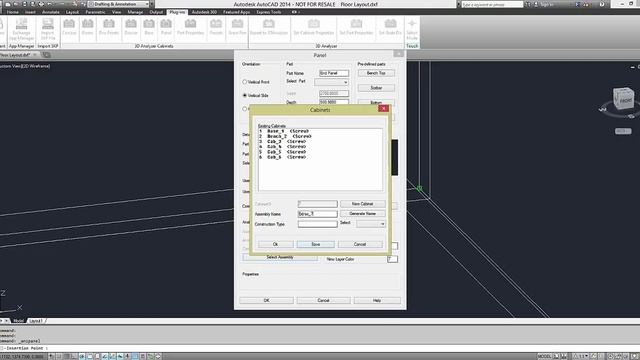The width and height of the screenshot is (640, 360).
Task: Switch to the Insert ribbon tab
Action: point(30,12)
